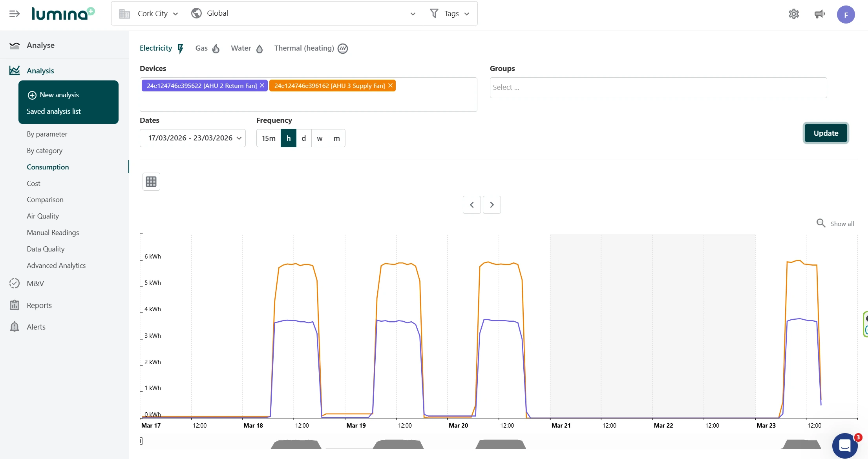This screenshot has height=459, width=868.
Task: Remove the AHU 3 Supply Fan device tag
Action: click(390, 86)
